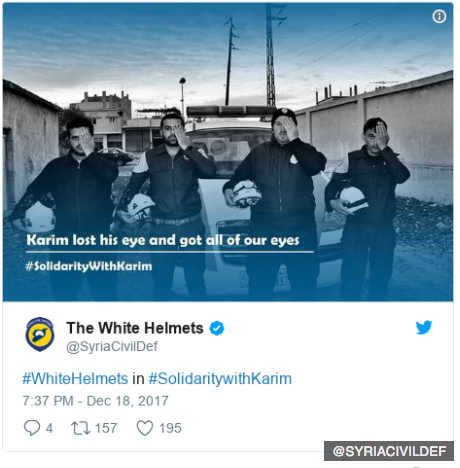Click the White Helmets profile avatar

40,334
